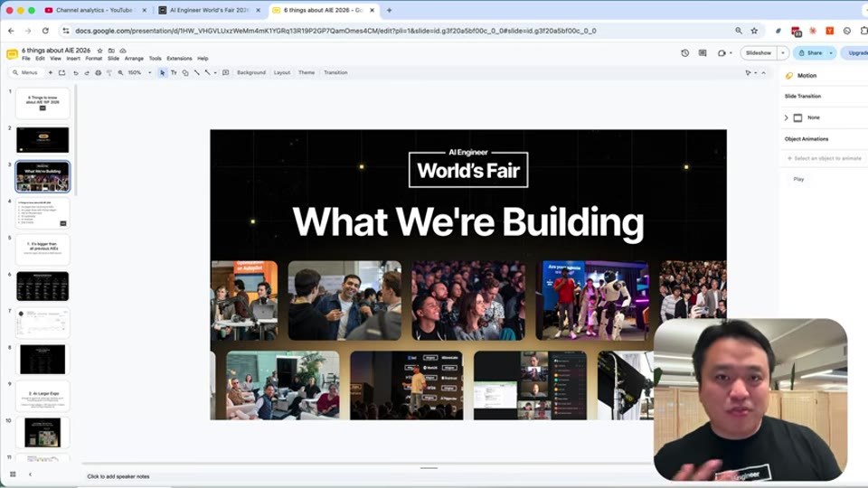Print the presentation with the printer icon

point(98,72)
